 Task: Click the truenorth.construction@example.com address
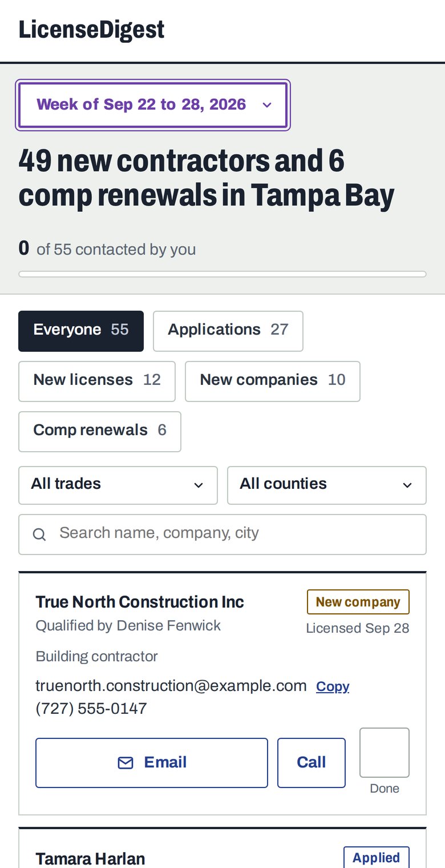click(x=171, y=686)
